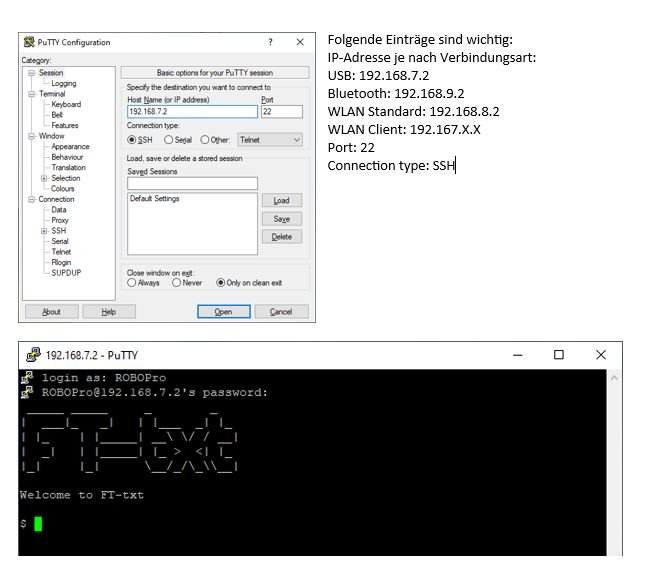
Task: Collapse the Window tree node
Action: point(31,136)
